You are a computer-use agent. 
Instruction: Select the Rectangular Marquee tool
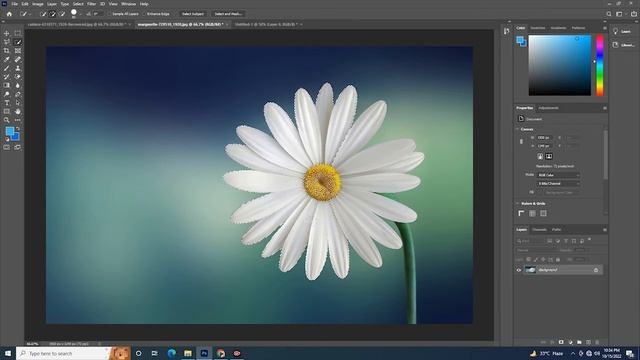click(18, 33)
